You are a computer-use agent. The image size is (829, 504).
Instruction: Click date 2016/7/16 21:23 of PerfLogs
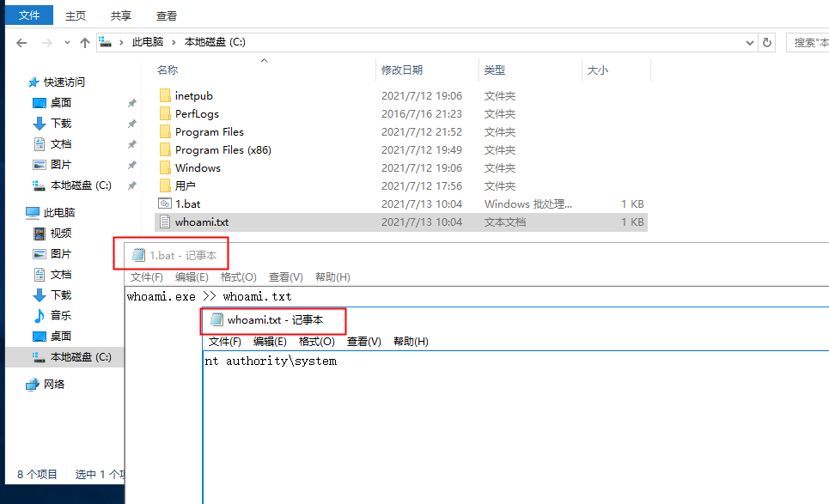click(422, 113)
